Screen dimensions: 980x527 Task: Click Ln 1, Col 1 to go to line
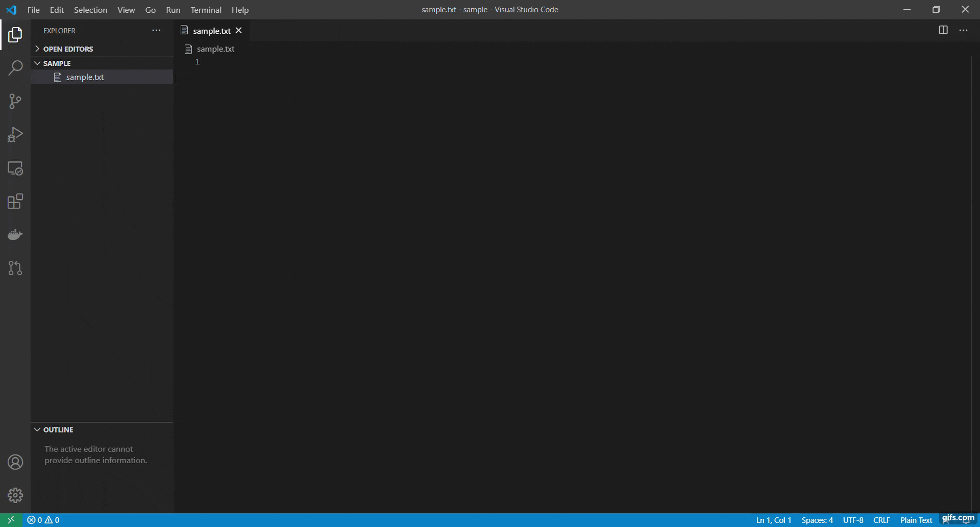coord(774,520)
